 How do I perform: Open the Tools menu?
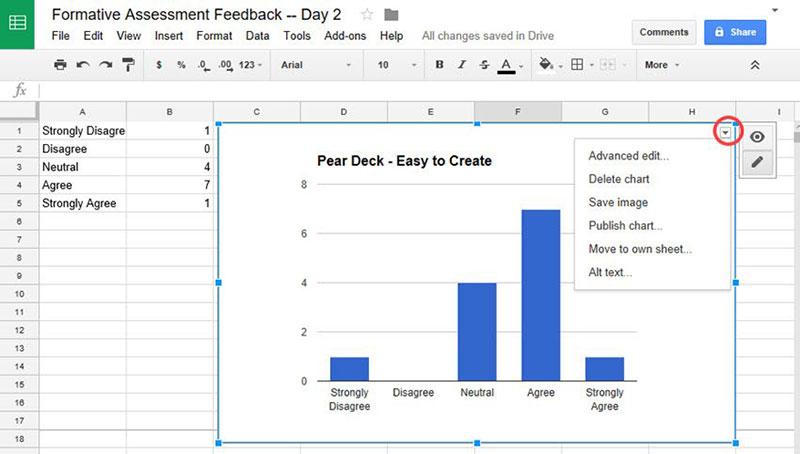coord(297,36)
